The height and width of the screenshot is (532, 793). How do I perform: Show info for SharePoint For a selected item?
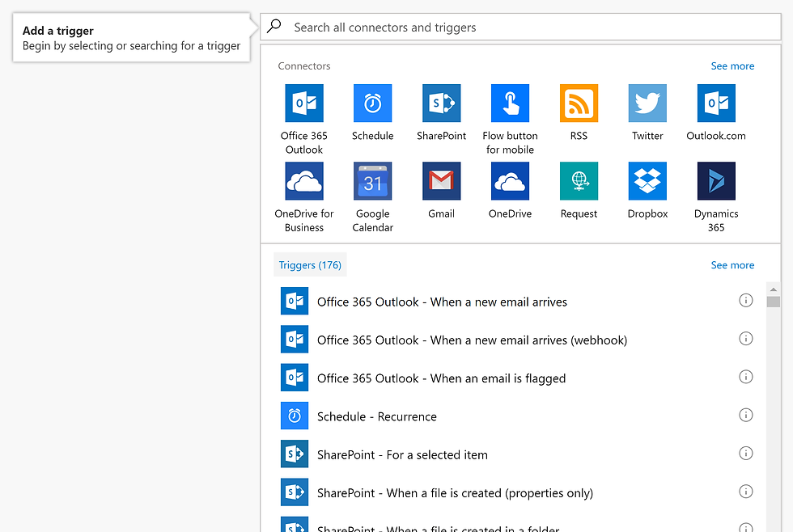pyautogui.click(x=746, y=454)
